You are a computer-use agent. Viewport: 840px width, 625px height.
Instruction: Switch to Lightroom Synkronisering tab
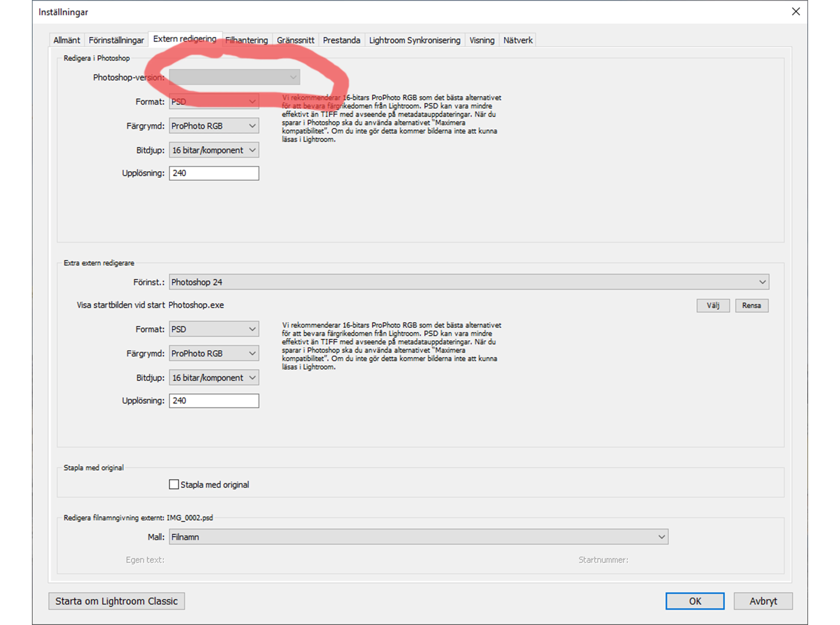[x=414, y=40]
